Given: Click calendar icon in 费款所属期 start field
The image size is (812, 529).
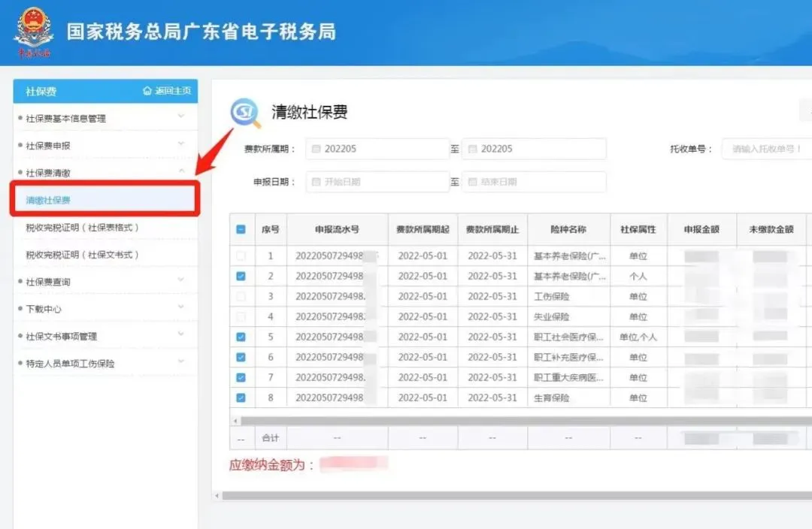Looking at the screenshot, I should (x=316, y=149).
